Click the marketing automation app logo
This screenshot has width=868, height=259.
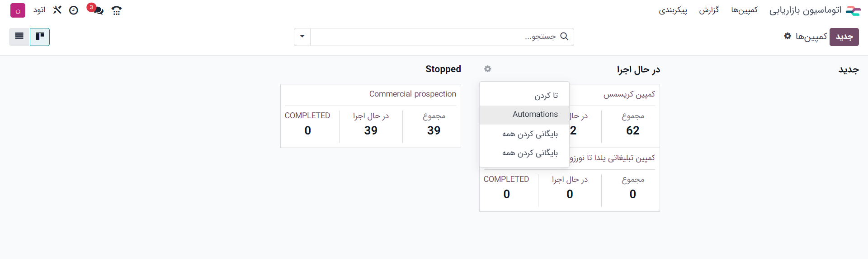pos(853,10)
